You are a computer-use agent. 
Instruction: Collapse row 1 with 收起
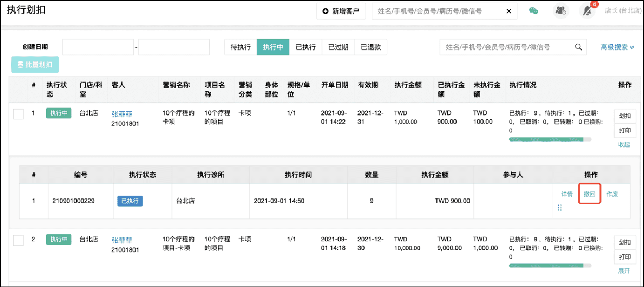(x=624, y=144)
